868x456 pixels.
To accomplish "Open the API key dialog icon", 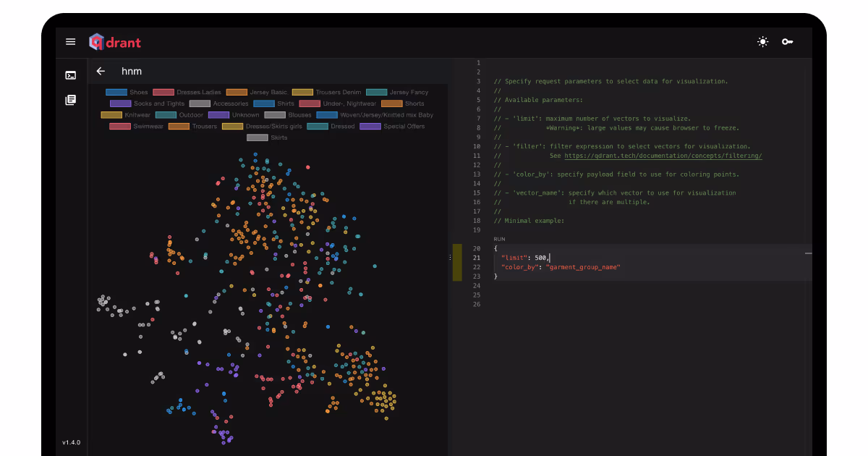I will [x=787, y=42].
